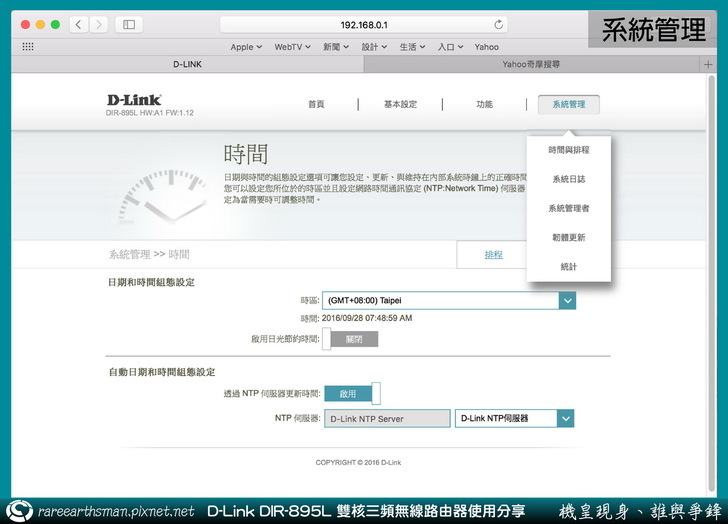Viewport: 728px width, 524px height.
Task: Click the D-Link logo
Action: 135,100
